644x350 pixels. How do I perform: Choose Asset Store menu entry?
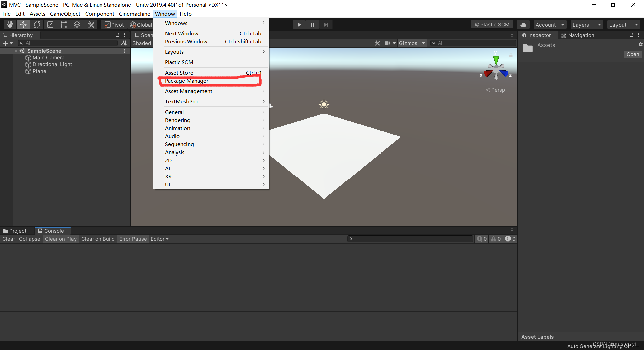tap(211, 73)
